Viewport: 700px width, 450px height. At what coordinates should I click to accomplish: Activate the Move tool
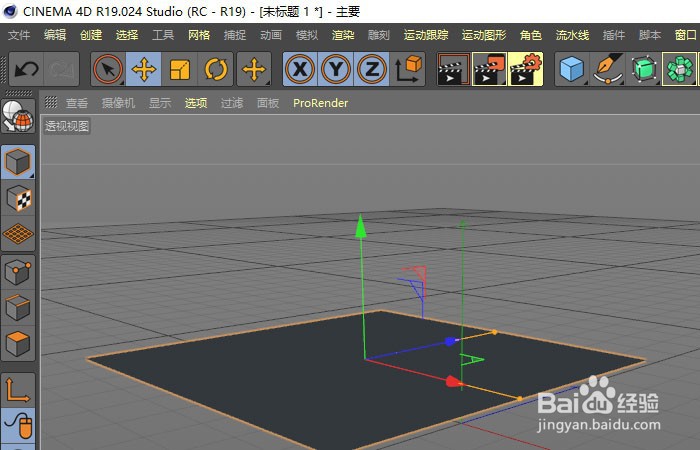coord(144,69)
